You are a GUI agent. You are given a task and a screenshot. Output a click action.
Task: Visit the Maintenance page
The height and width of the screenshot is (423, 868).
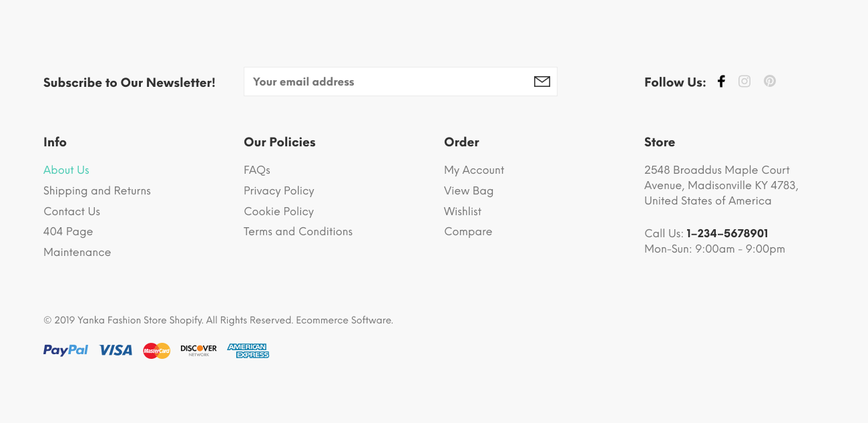[77, 252]
